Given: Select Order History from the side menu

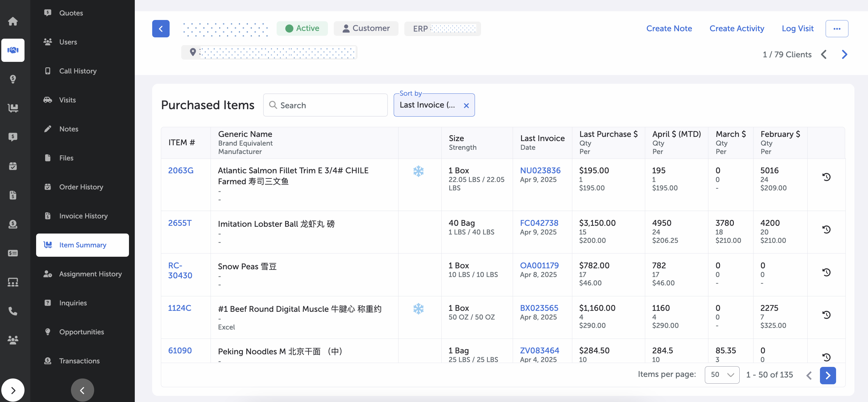Looking at the screenshot, I should (x=81, y=187).
